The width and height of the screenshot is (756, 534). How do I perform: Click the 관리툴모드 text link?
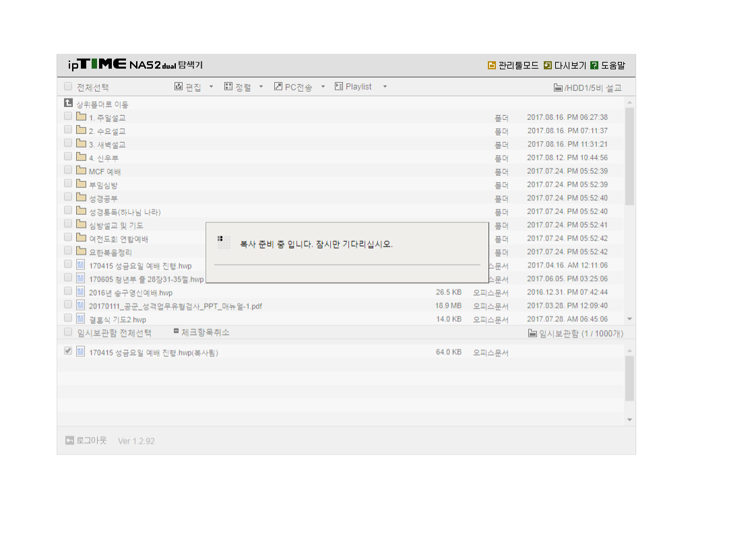pyautogui.click(x=518, y=65)
